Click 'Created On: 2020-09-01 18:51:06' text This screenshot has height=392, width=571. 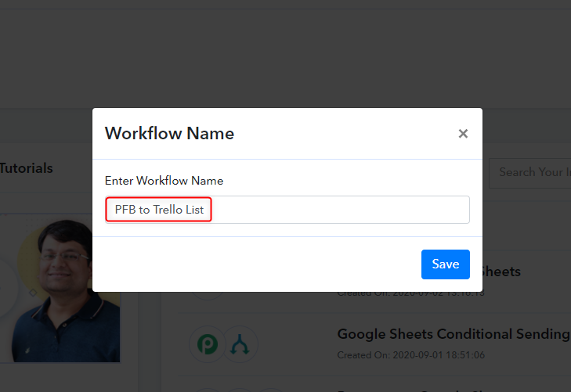point(410,355)
